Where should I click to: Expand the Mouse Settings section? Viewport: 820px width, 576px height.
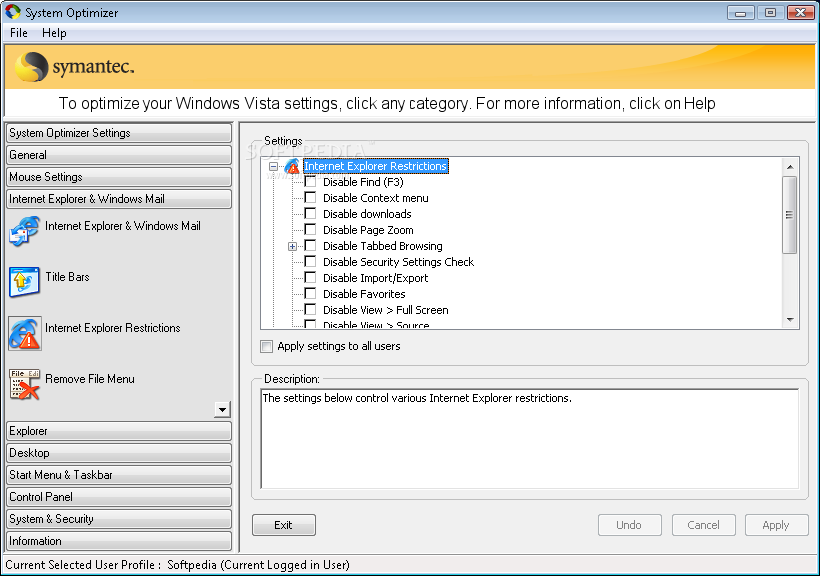(119, 177)
